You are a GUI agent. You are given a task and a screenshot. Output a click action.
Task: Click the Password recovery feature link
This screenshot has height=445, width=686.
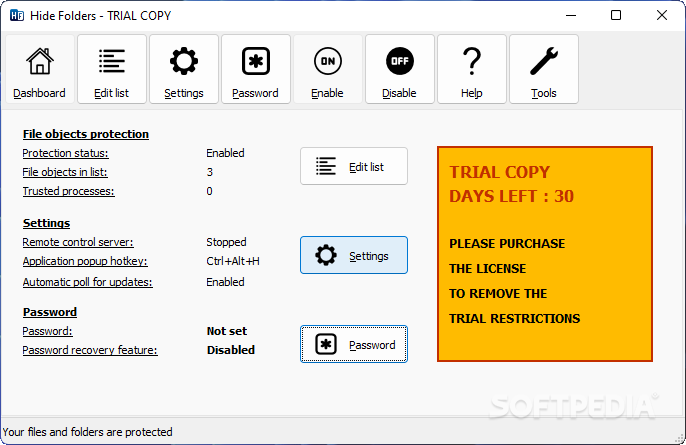point(90,350)
